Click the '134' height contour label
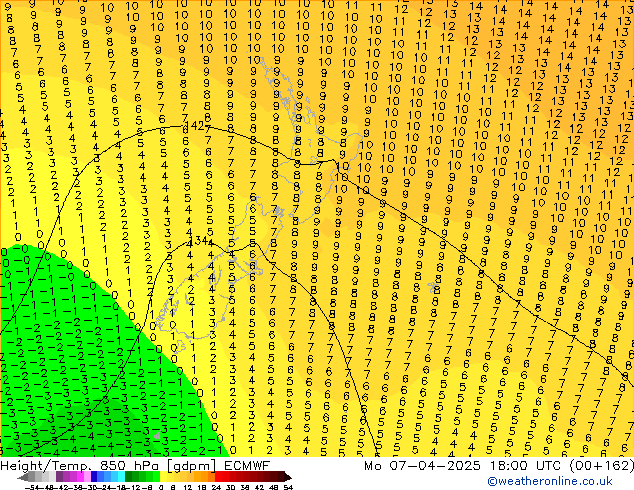 [x=199, y=241]
